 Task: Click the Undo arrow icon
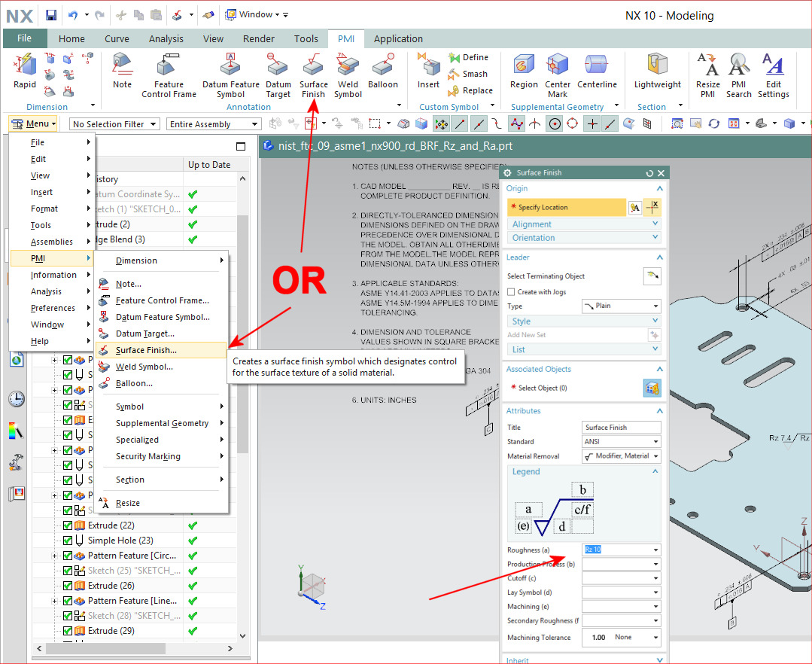73,15
